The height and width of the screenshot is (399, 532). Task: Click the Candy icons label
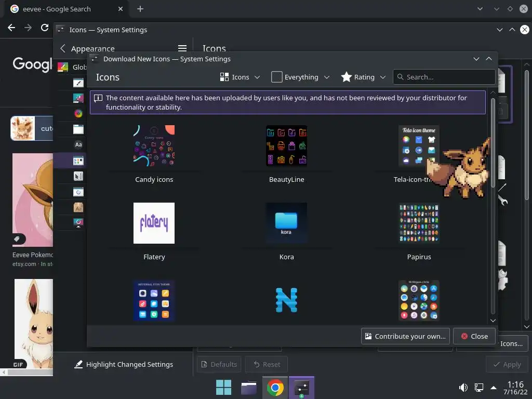click(x=154, y=179)
